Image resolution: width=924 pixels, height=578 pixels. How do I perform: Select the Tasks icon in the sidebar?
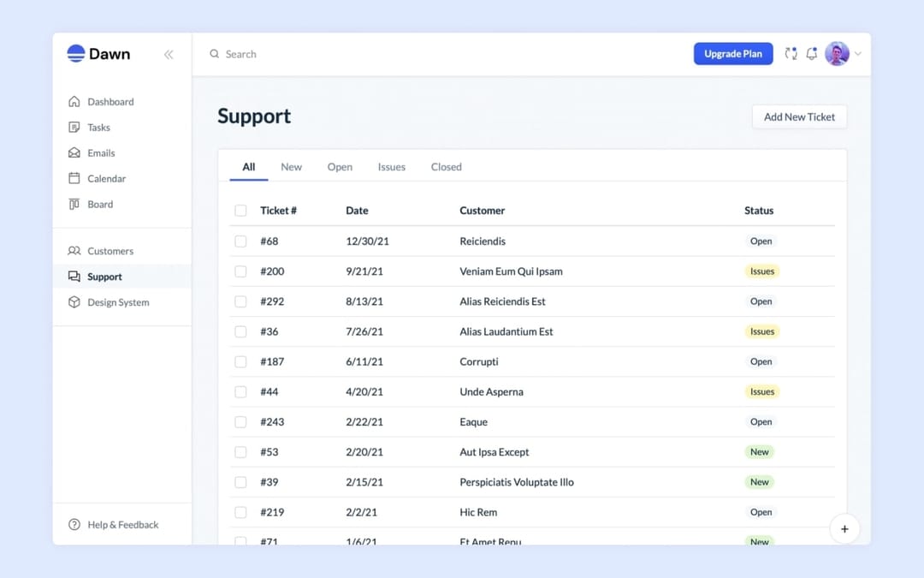point(76,127)
